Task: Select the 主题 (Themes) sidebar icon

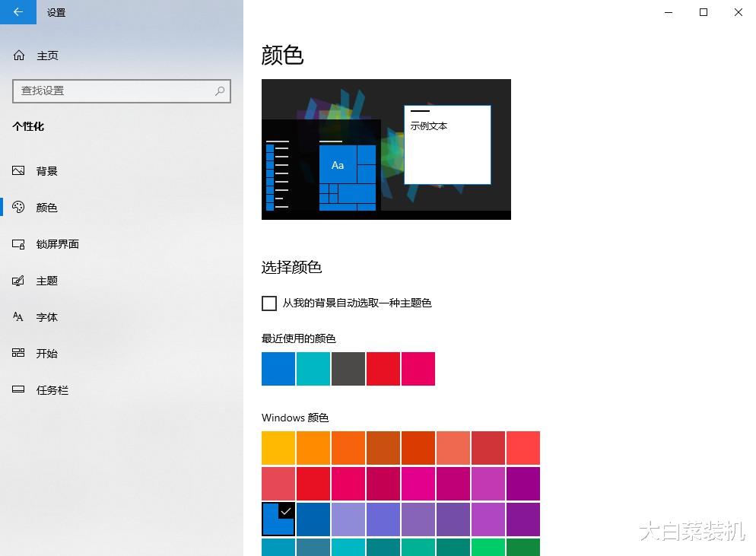Action: 18,280
